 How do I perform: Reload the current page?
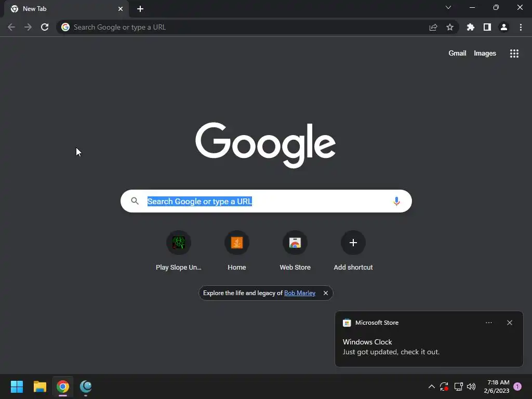[x=45, y=27]
